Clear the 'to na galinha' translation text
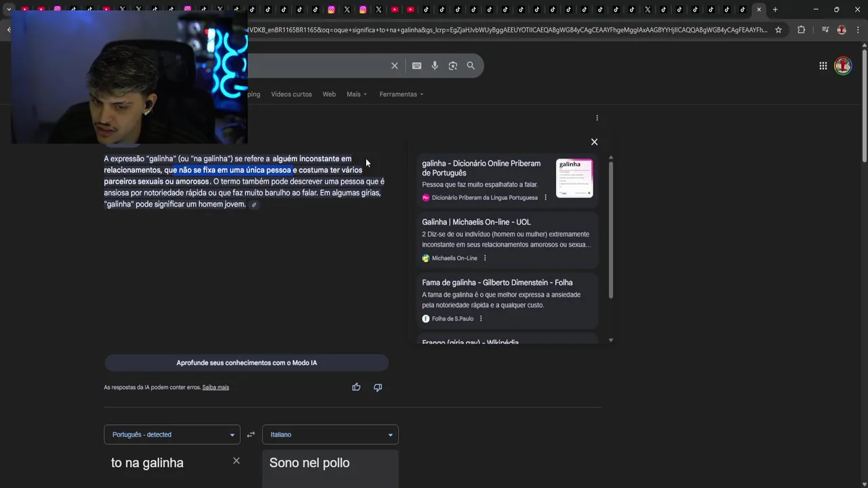 pos(236,461)
